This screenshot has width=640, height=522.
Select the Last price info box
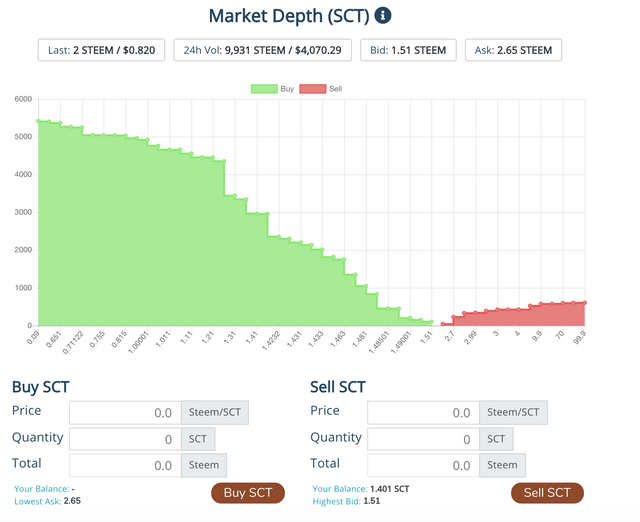101,50
